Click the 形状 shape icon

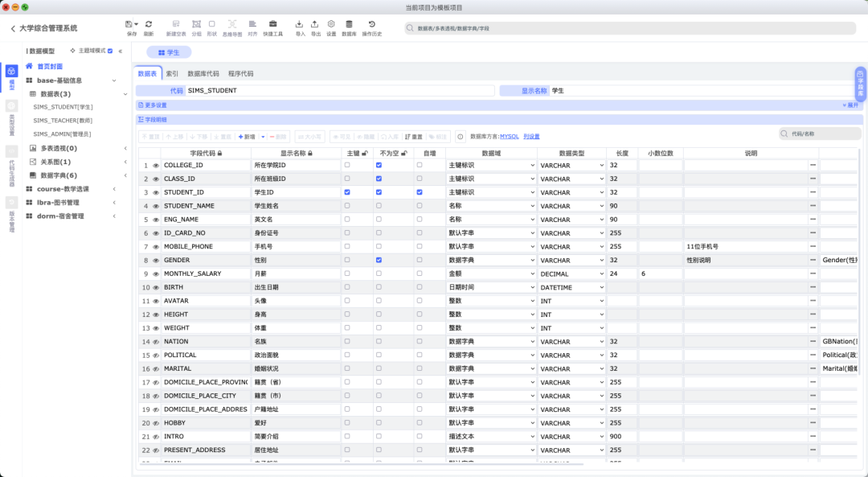[211, 24]
